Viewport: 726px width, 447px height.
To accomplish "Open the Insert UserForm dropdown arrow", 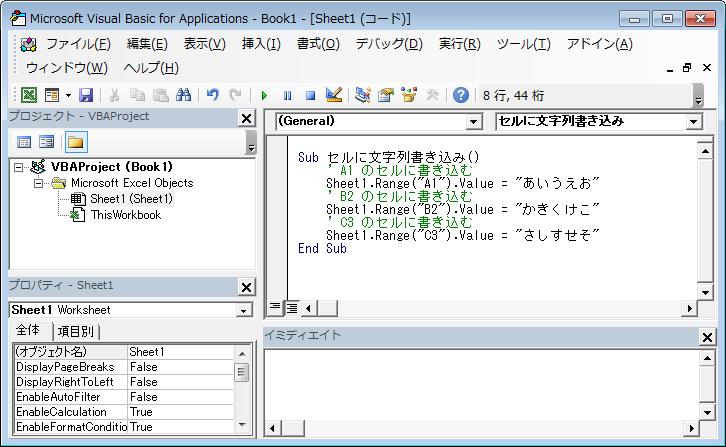I will pyautogui.click(x=68, y=95).
